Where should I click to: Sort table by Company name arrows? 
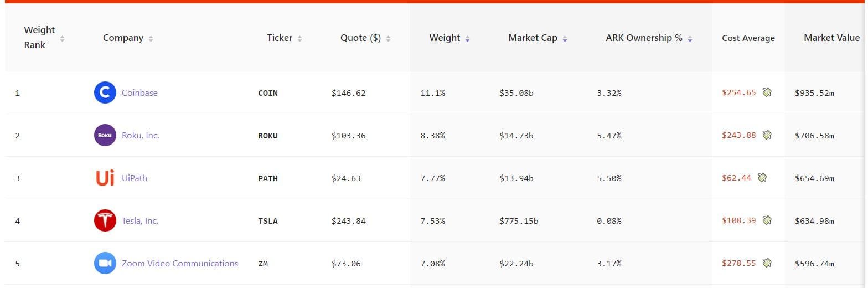(x=151, y=39)
